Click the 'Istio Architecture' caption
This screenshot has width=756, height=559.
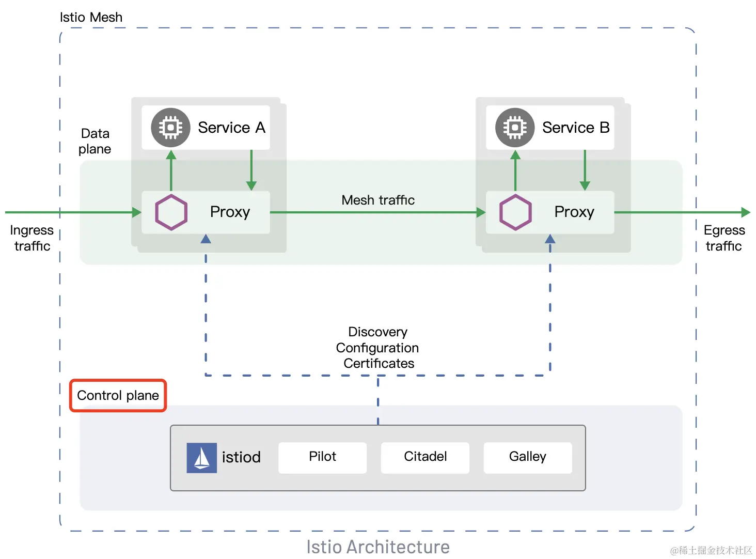point(378,547)
